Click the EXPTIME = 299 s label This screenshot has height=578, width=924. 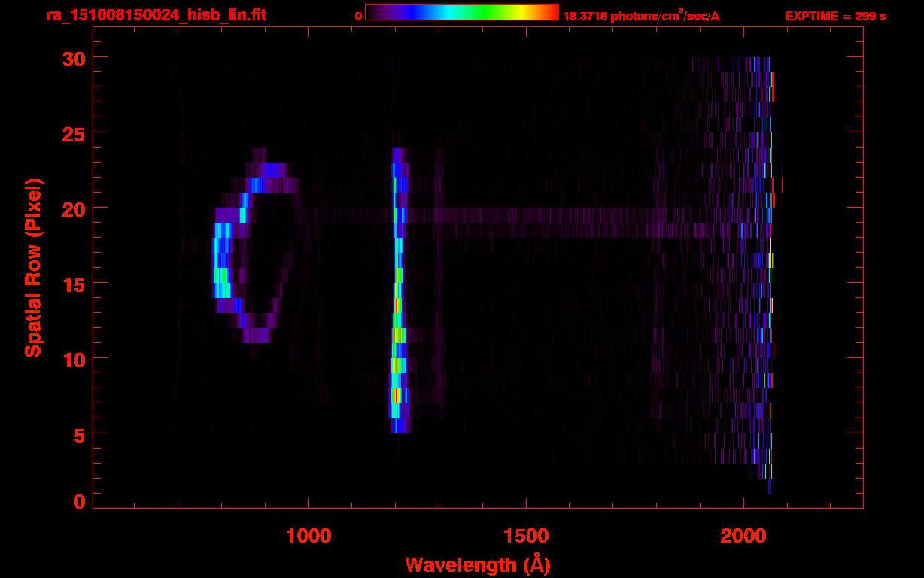(x=835, y=16)
